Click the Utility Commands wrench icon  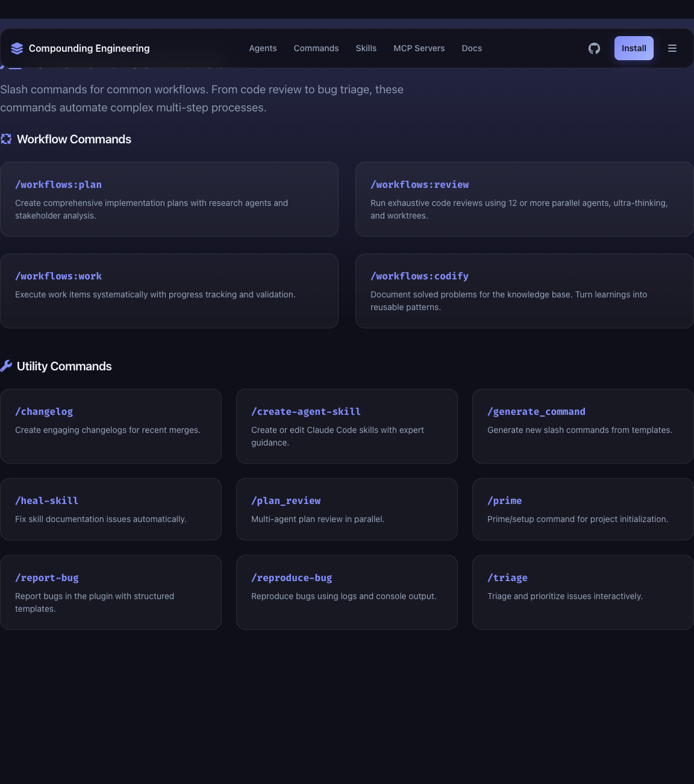click(x=6, y=366)
